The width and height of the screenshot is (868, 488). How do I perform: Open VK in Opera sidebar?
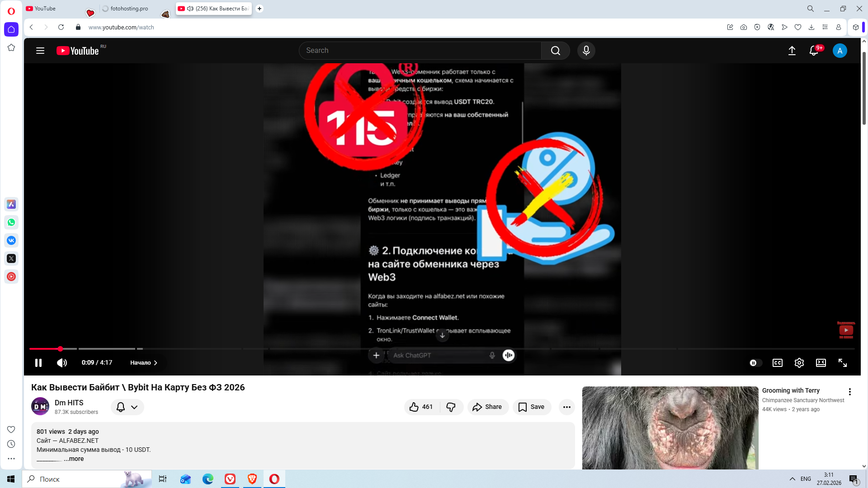(11, 240)
